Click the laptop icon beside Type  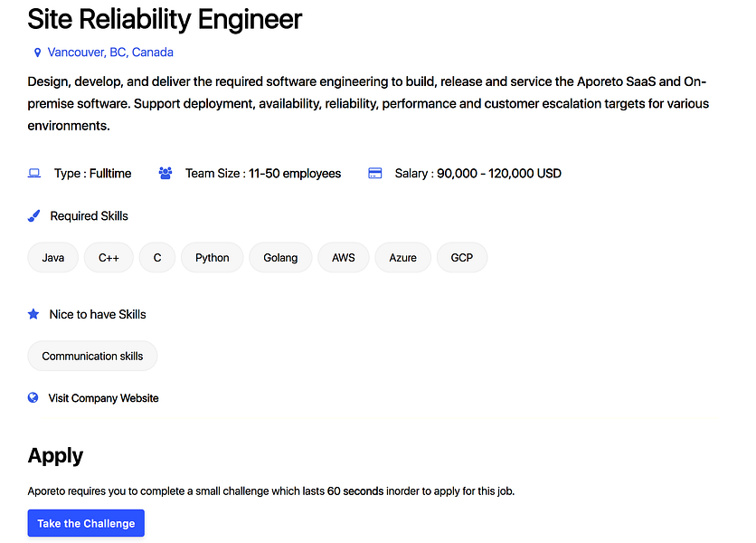point(34,173)
